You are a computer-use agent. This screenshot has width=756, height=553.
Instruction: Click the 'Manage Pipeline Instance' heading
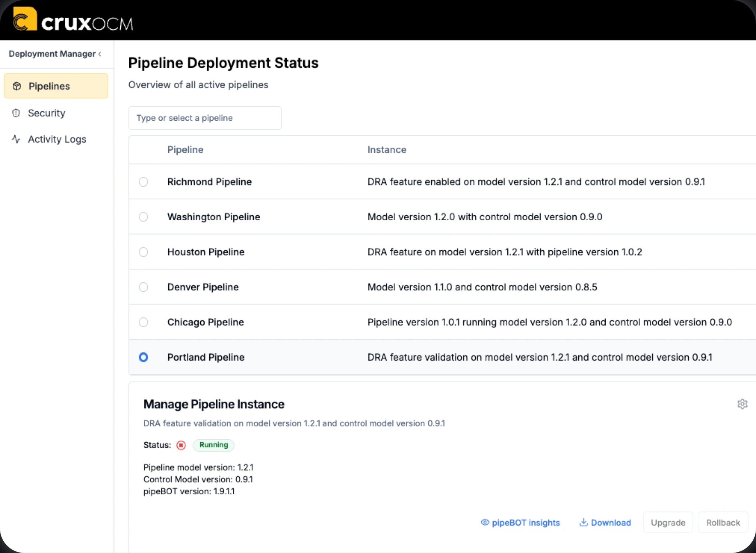pyautogui.click(x=214, y=404)
